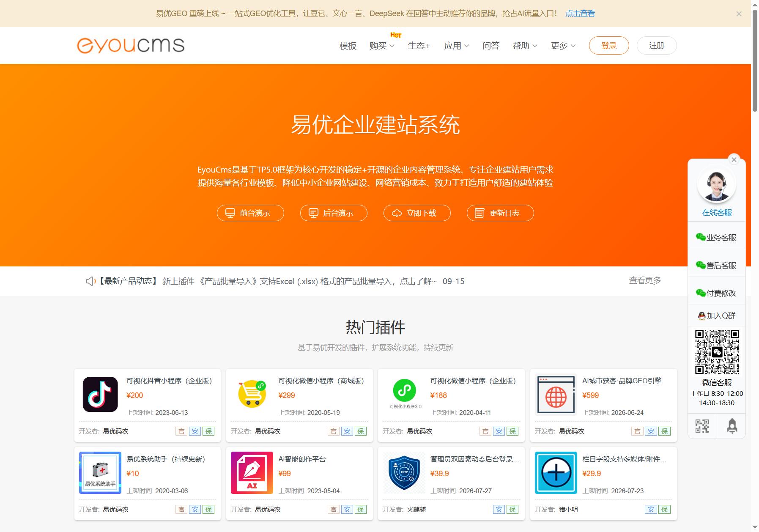The height and width of the screenshot is (532, 759).
Task: Open the blue plus-circle plugin icon
Action: click(556, 473)
